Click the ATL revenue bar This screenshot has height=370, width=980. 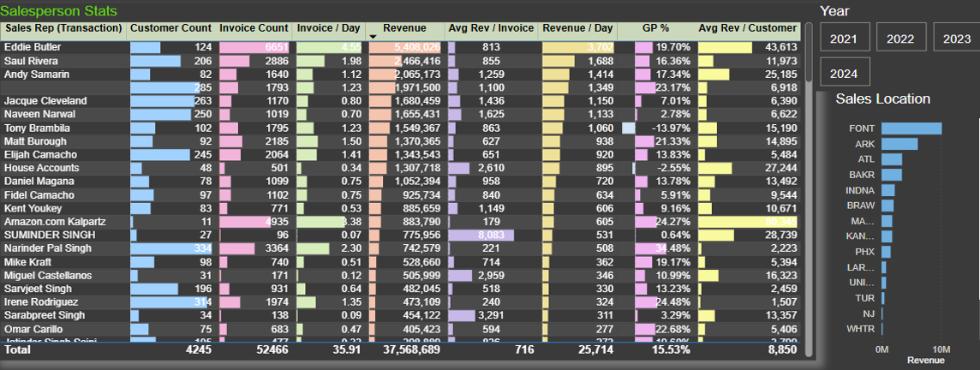pos(891,158)
